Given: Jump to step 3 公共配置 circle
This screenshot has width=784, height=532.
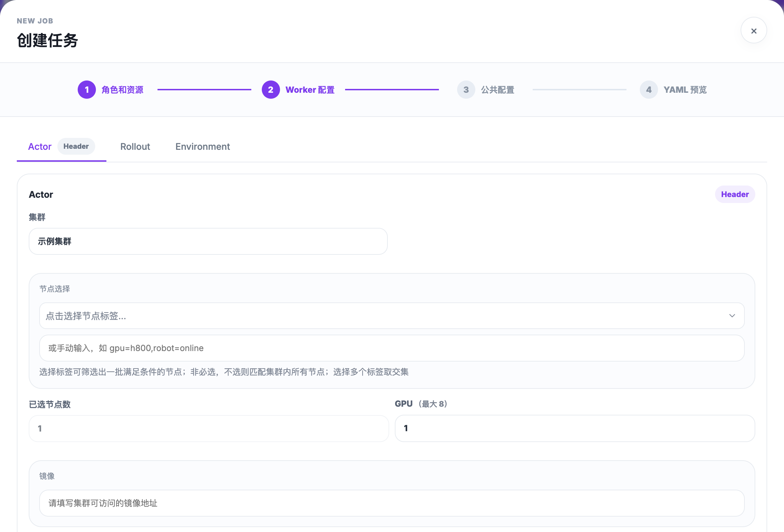Looking at the screenshot, I should point(466,90).
